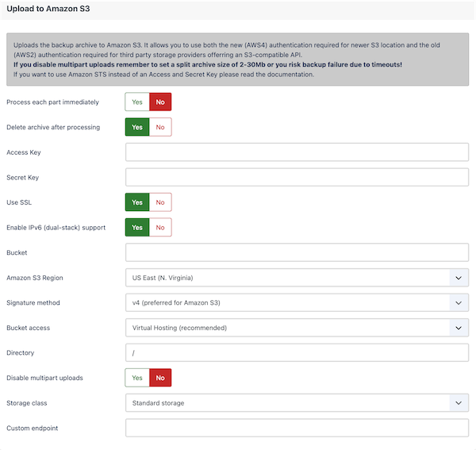
Task: Click the 'Process each part immediately' label
Action: pyautogui.click(x=53, y=102)
